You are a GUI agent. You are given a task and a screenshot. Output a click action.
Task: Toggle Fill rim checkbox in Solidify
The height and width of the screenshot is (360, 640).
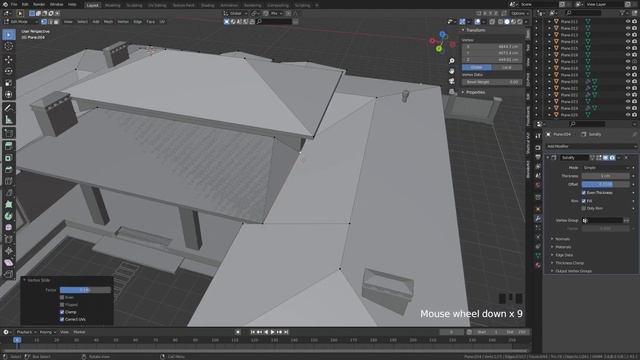[584, 201]
